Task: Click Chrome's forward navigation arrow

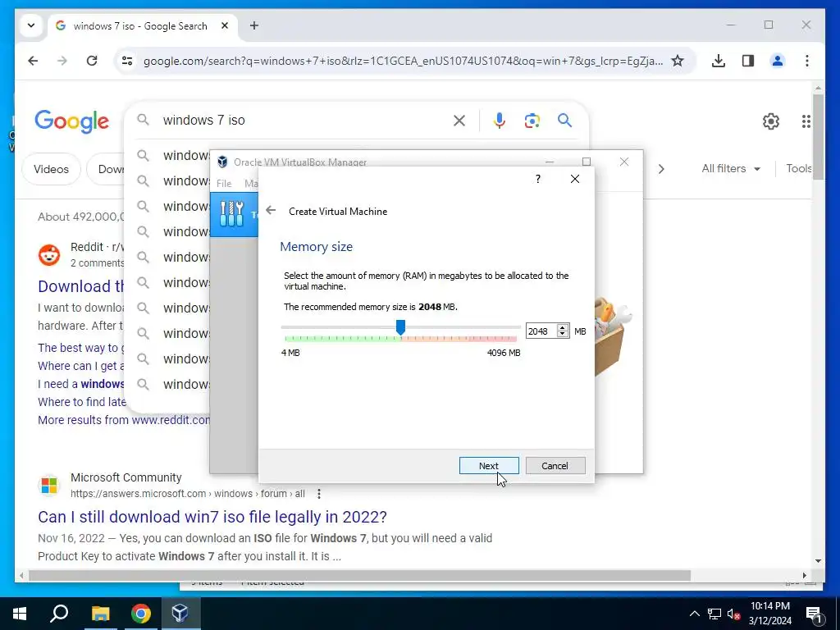Action: pos(62,61)
